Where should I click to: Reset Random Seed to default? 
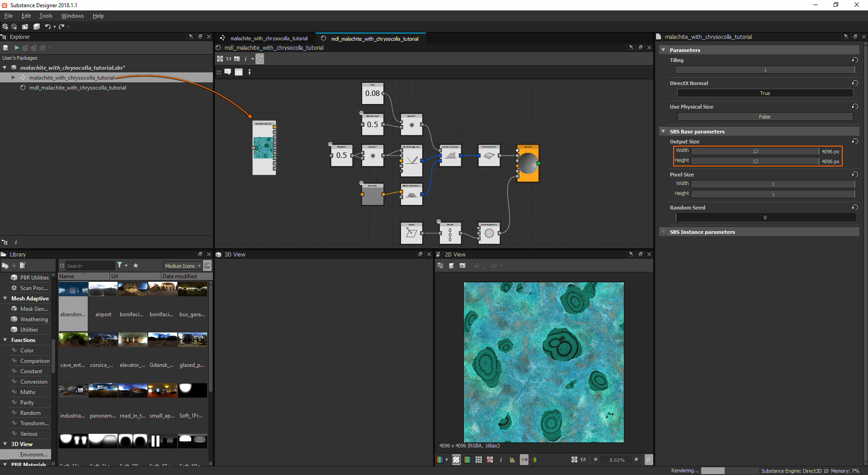tap(855, 208)
